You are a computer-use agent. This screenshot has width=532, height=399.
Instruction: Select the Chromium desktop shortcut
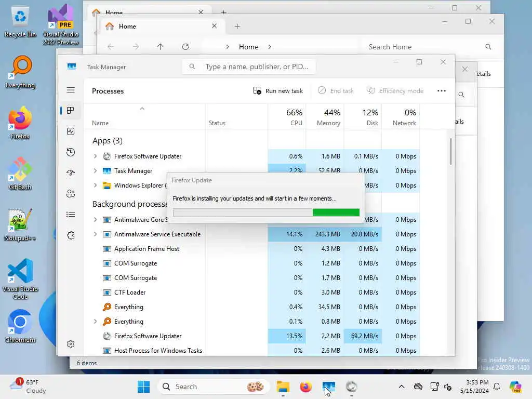pos(20,326)
